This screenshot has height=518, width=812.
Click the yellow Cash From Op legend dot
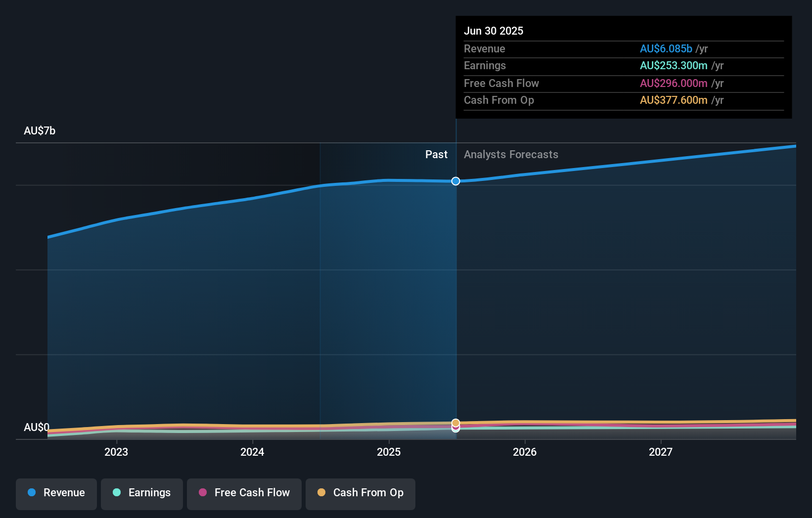click(x=322, y=493)
